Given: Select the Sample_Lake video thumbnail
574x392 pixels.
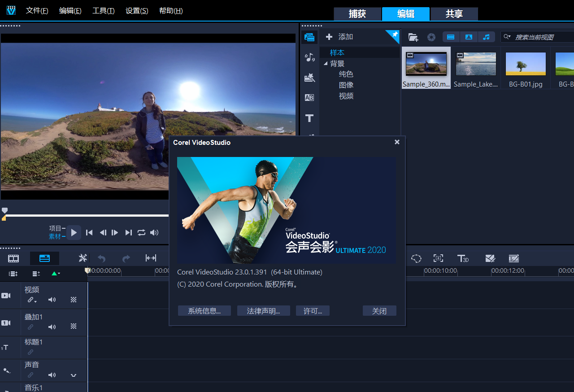Looking at the screenshot, I should [476, 64].
